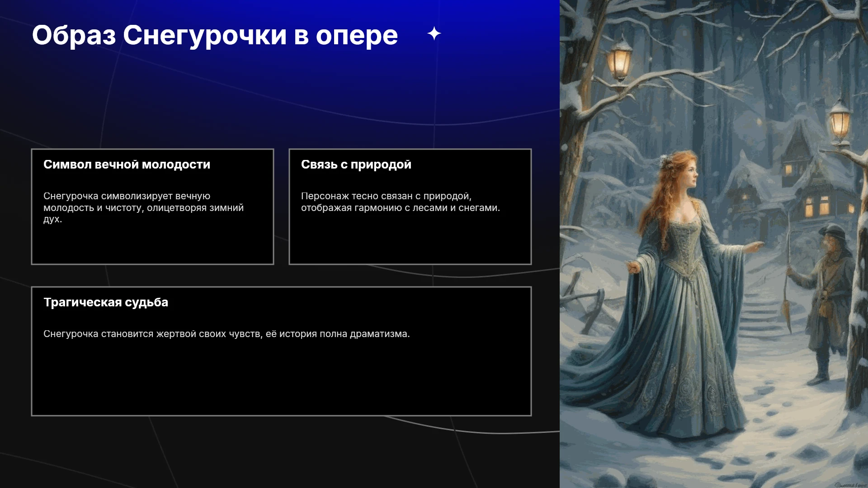Click empty area of 'Трагическая судьба' card
Screen dimensions: 868x488
tap(281, 380)
